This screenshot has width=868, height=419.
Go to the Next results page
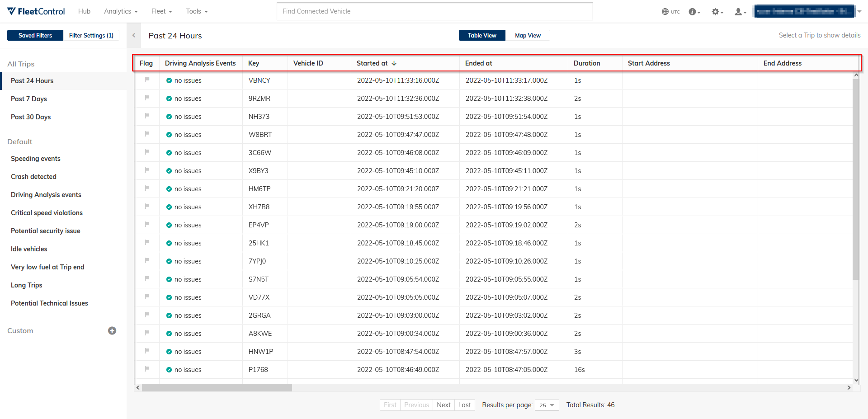[x=443, y=405]
